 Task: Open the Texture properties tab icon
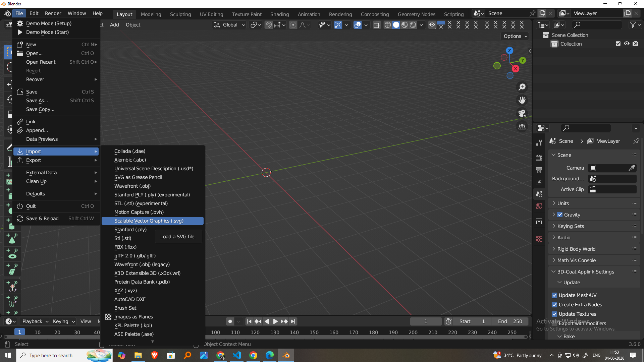coord(539,239)
